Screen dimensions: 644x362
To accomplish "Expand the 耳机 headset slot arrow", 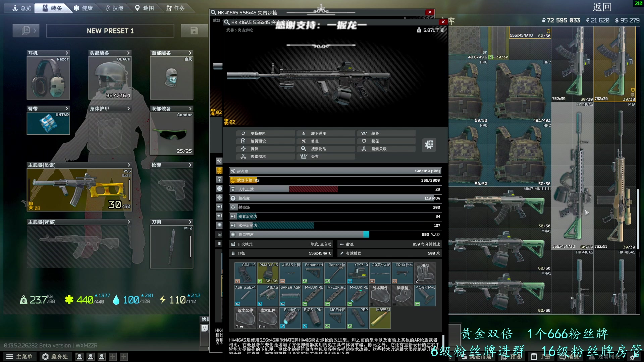I will pyautogui.click(x=67, y=53).
